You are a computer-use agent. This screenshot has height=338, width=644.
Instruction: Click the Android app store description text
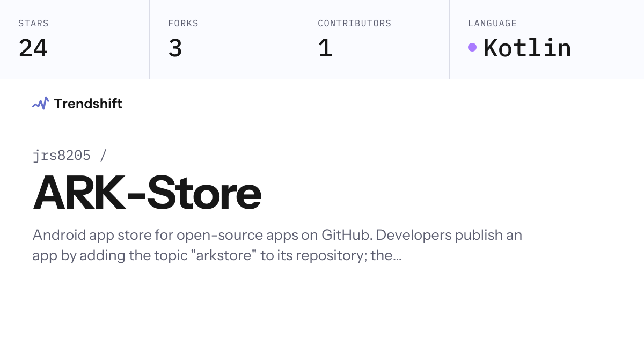pyautogui.click(x=277, y=245)
